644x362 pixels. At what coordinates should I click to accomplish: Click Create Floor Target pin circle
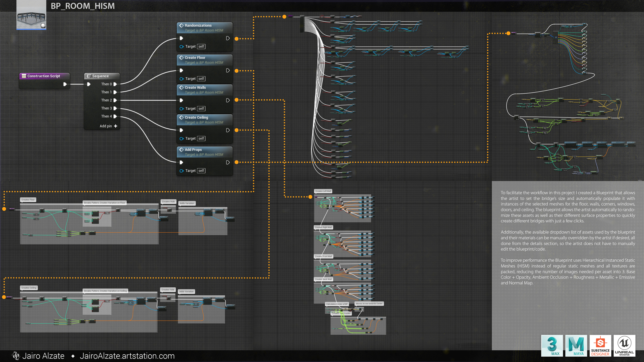tap(181, 79)
